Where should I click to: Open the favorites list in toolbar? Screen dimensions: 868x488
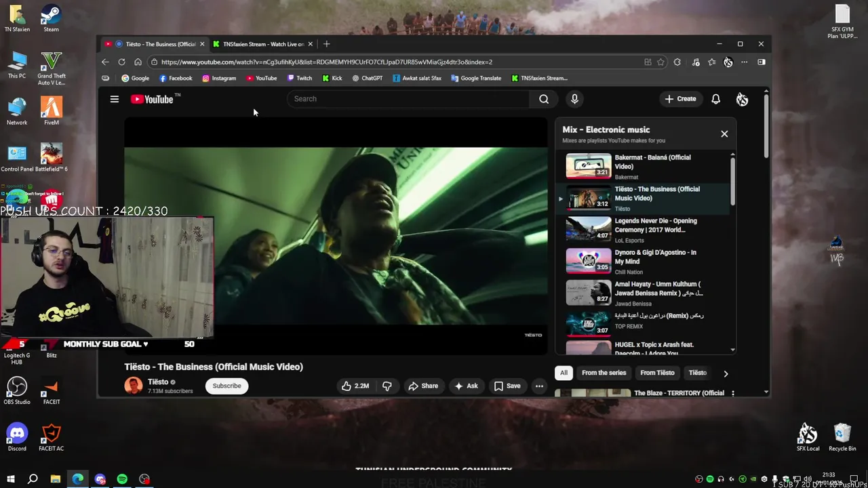pyautogui.click(x=711, y=62)
